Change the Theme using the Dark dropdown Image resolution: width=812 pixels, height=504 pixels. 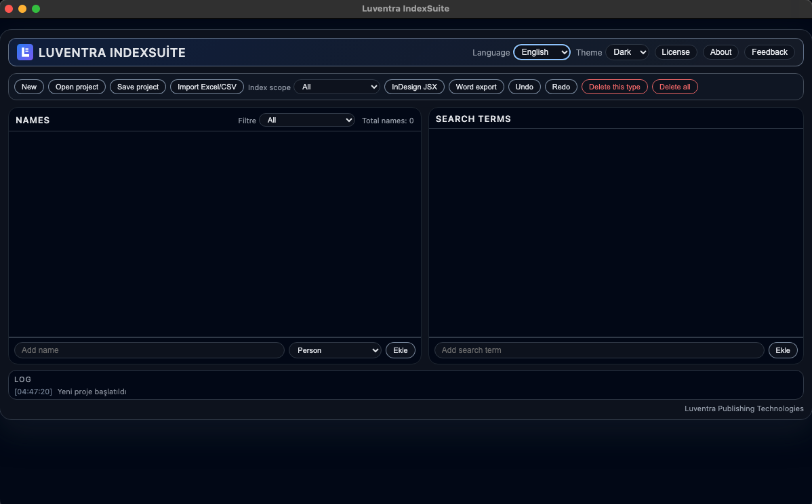click(627, 52)
